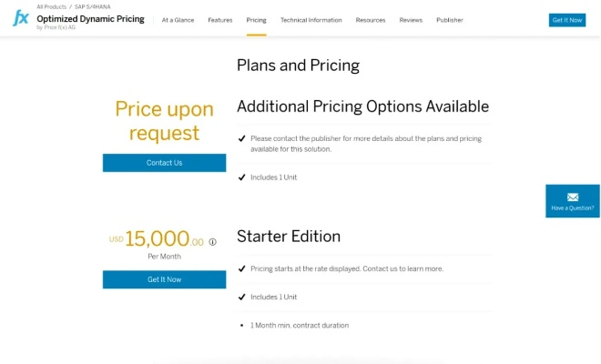Click the Contact Us button

164,163
